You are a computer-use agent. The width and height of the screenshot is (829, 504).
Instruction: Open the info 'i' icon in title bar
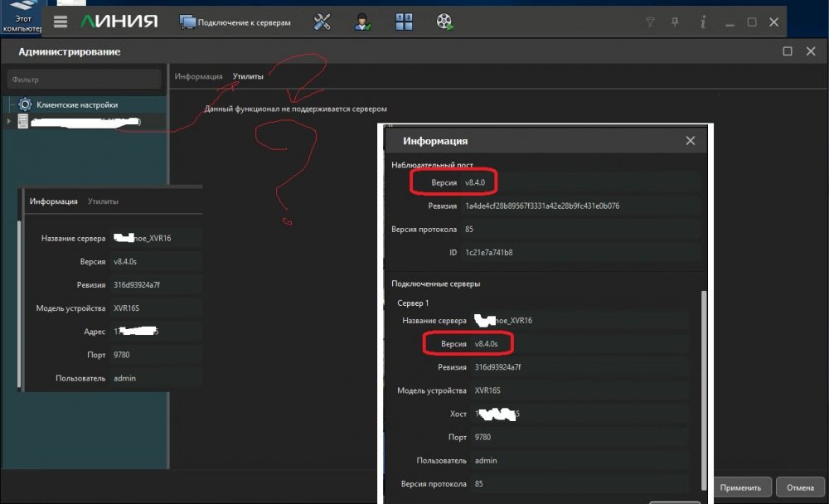tap(703, 22)
